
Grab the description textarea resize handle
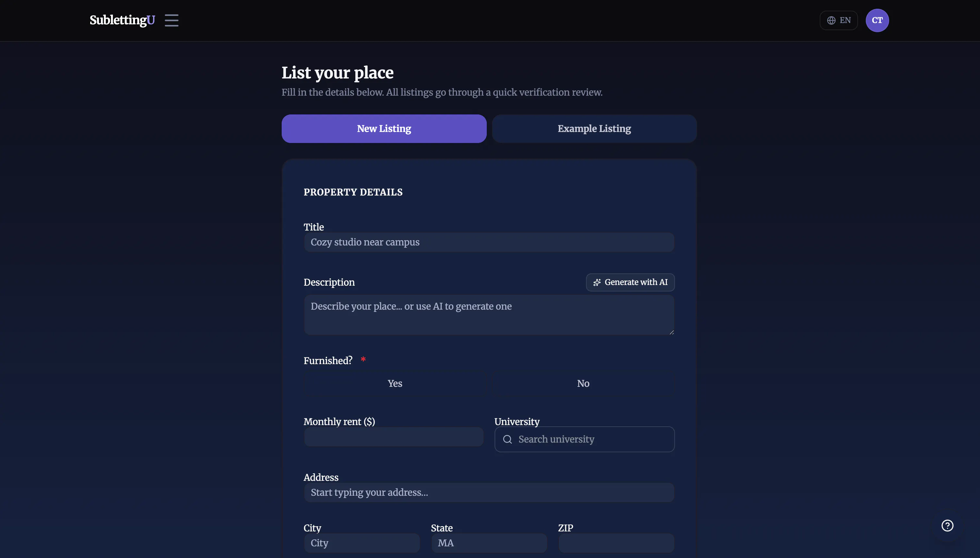[671, 332]
